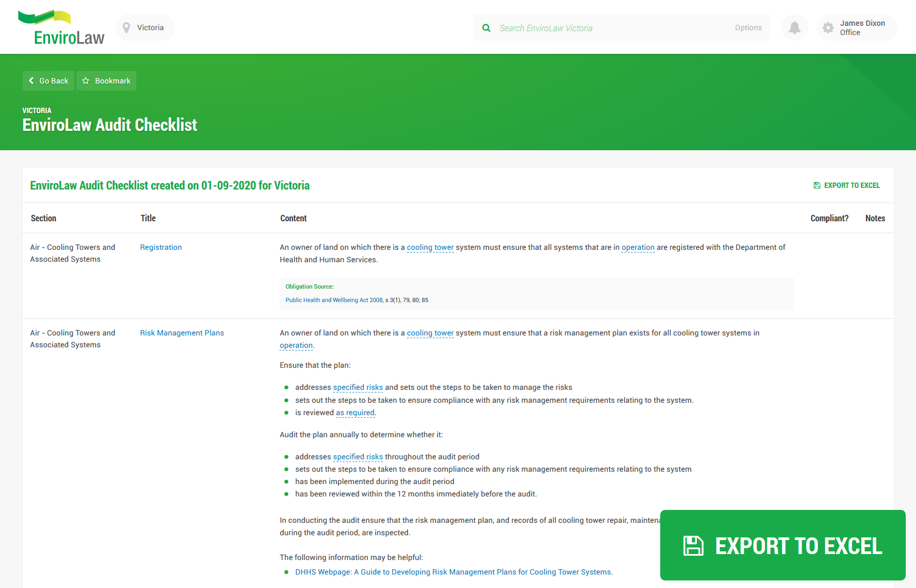The height and width of the screenshot is (588, 916).
Task: Click the Compliant? column header
Action: 829,218
